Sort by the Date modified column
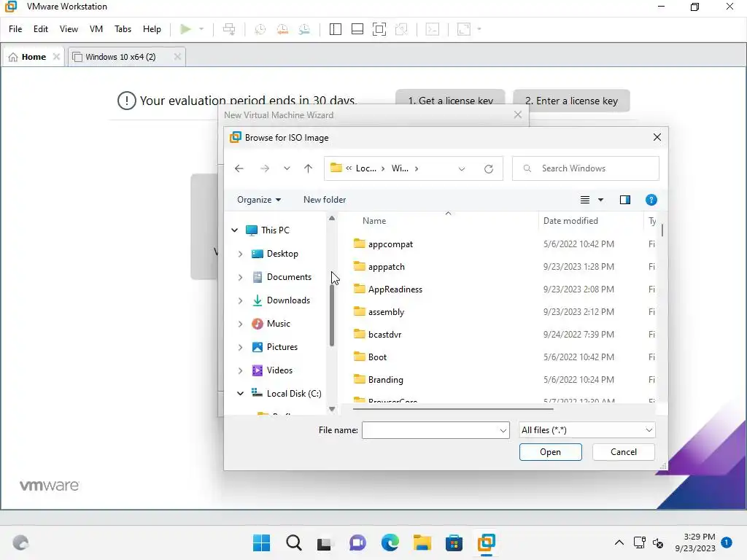The height and width of the screenshot is (560, 747). tap(570, 221)
